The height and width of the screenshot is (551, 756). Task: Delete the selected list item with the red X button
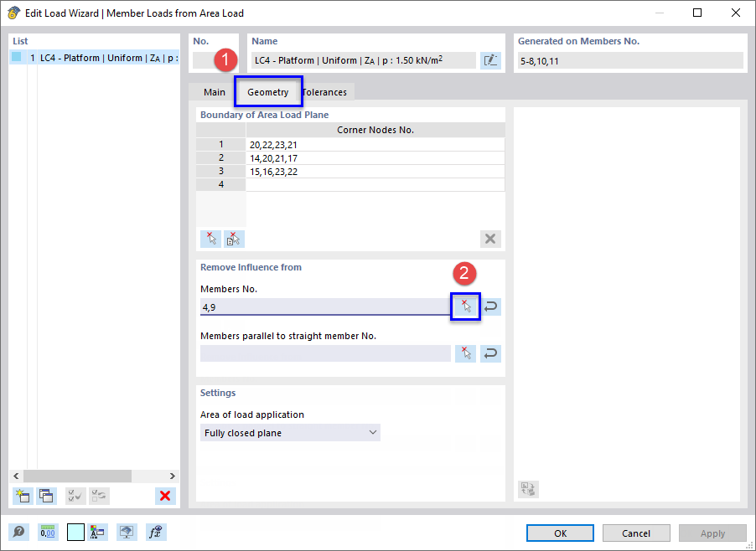tap(165, 496)
